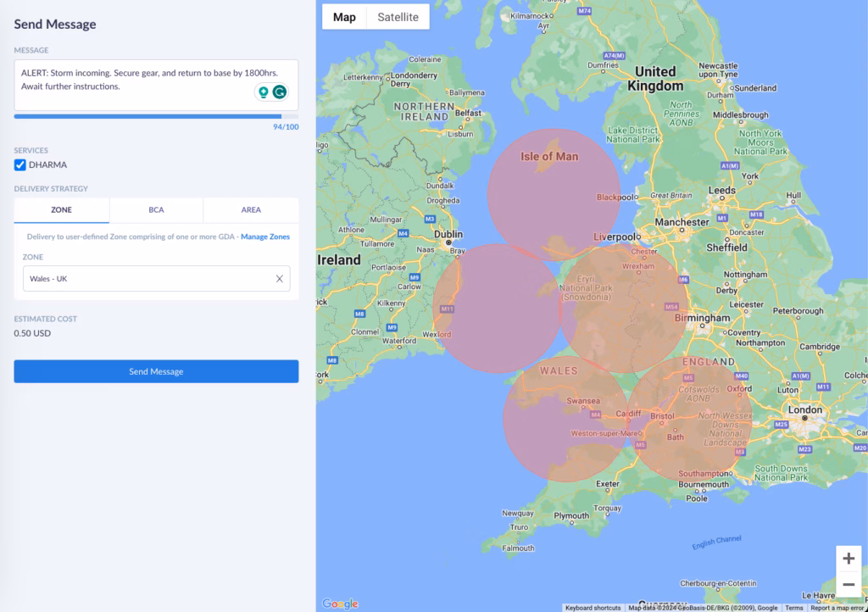Image resolution: width=868 pixels, height=612 pixels.
Task: Select the ZONE delivery strategy tab
Action: pyautogui.click(x=61, y=209)
